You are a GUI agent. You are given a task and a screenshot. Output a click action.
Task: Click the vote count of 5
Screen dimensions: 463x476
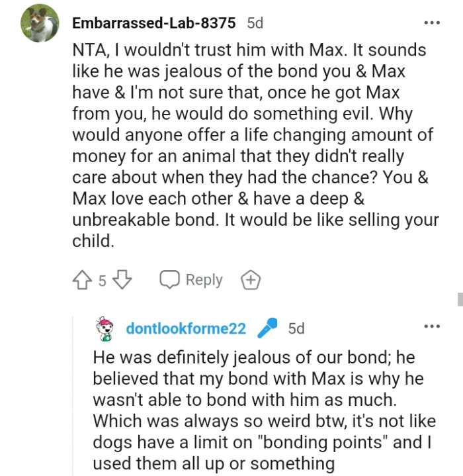tap(103, 281)
